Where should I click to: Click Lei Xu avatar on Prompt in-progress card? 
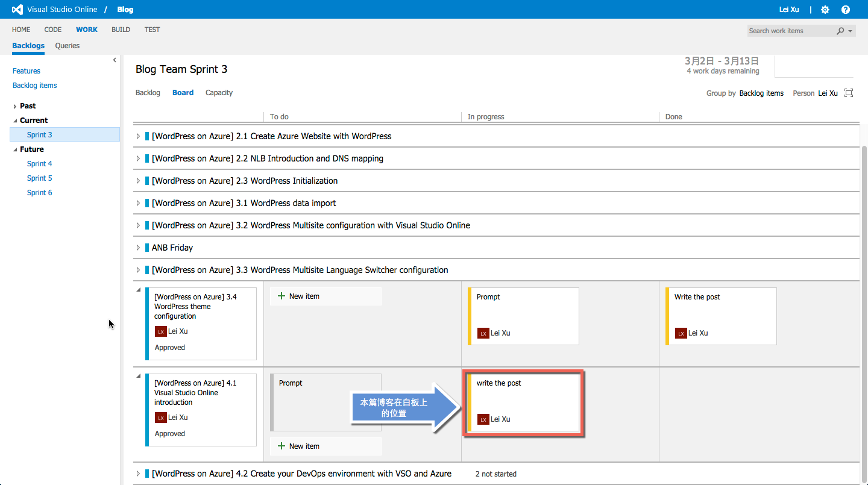pyautogui.click(x=483, y=333)
